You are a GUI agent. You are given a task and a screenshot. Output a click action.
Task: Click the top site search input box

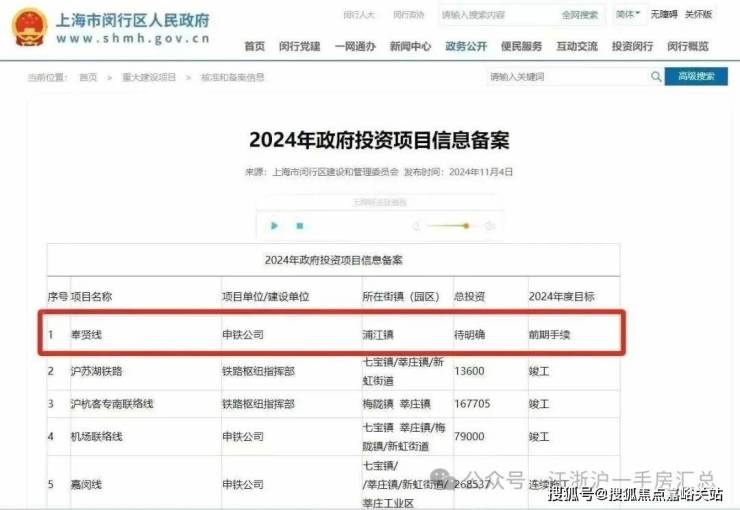tap(495, 15)
